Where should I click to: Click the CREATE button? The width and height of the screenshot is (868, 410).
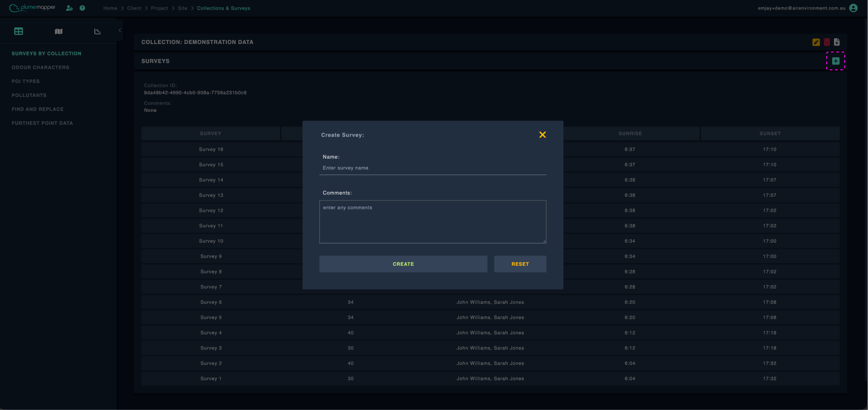pyautogui.click(x=403, y=264)
